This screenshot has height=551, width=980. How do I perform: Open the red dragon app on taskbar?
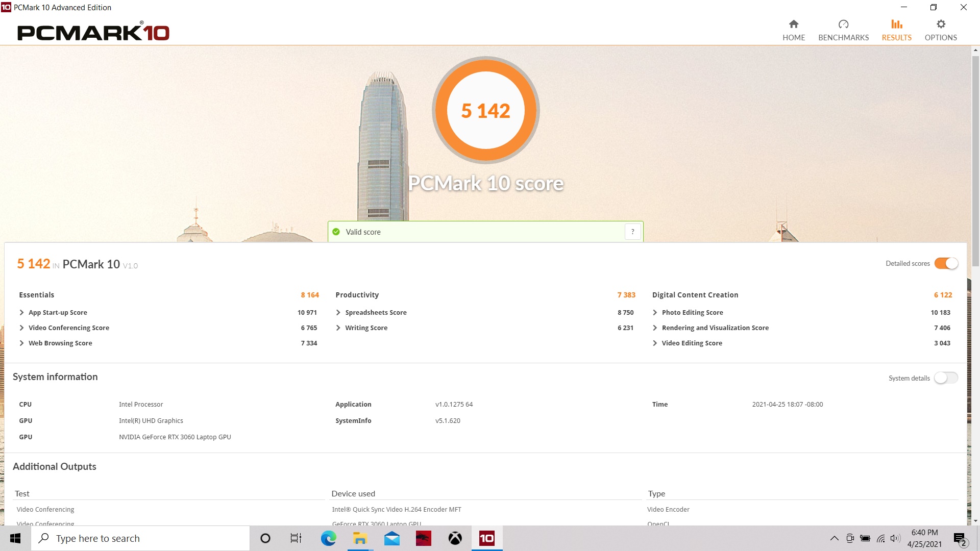pyautogui.click(x=423, y=538)
